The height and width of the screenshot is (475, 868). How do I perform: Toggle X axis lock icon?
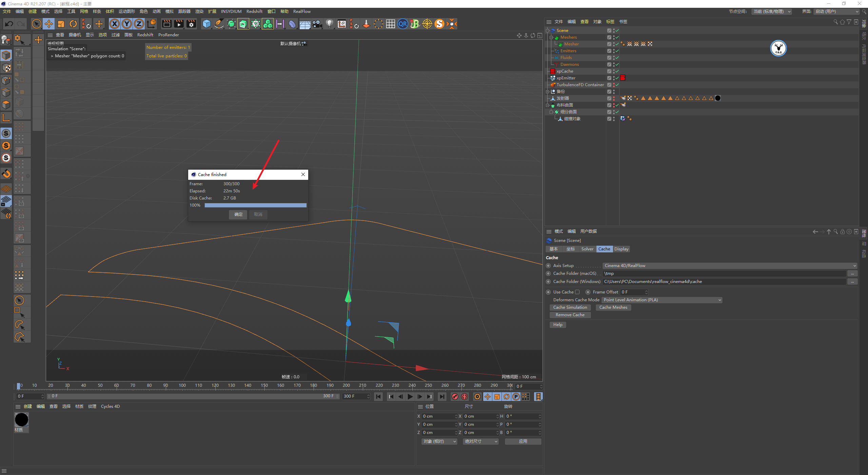tap(115, 24)
